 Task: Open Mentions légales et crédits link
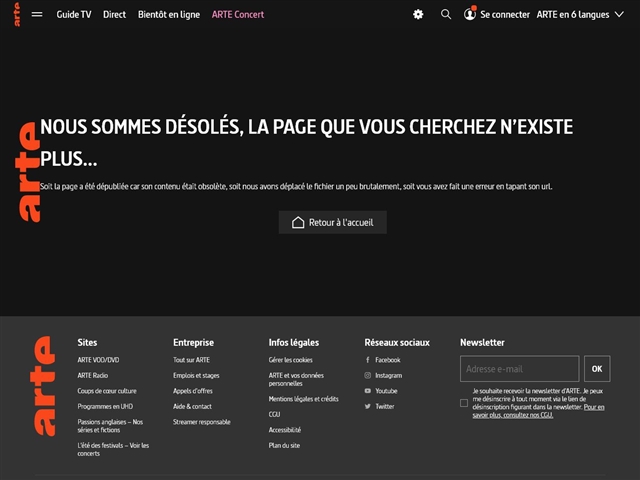[304, 399]
